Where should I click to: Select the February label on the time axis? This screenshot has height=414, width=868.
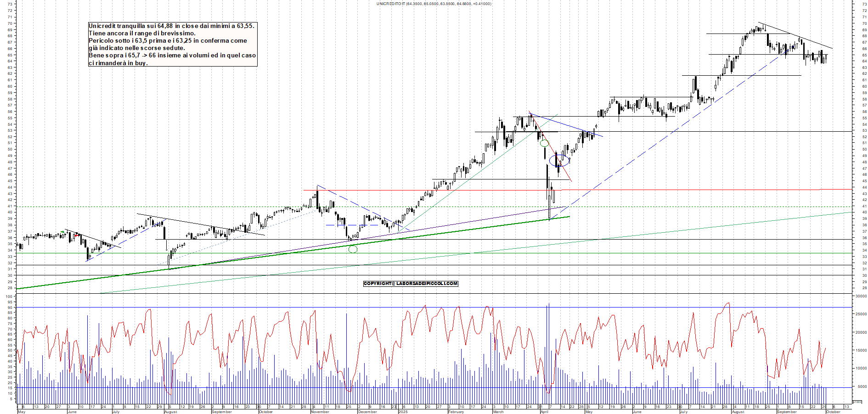point(456,412)
